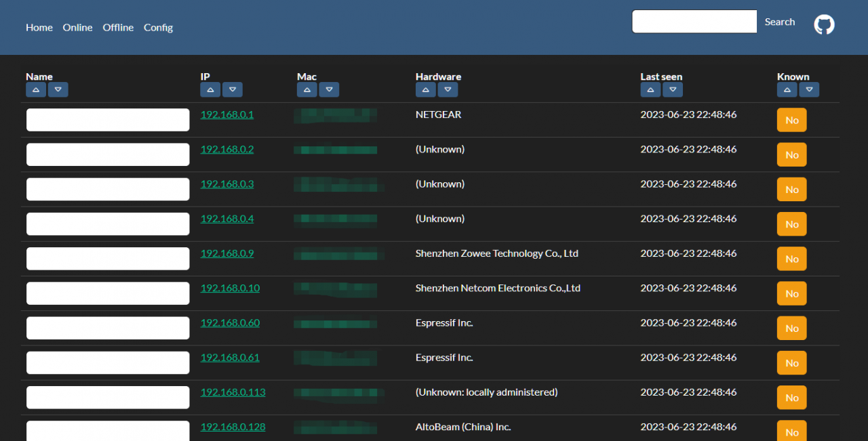Open IP link 192.168.0.113

coord(233,392)
